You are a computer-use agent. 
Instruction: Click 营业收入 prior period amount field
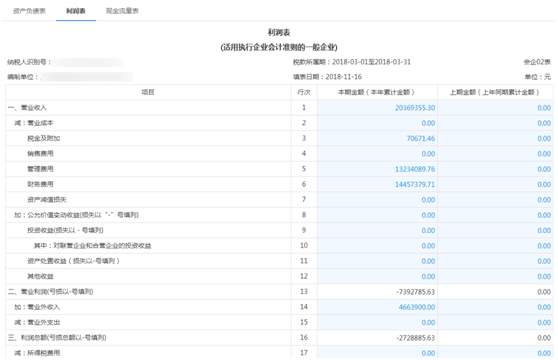pyautogui.click(x=495, y=108)
